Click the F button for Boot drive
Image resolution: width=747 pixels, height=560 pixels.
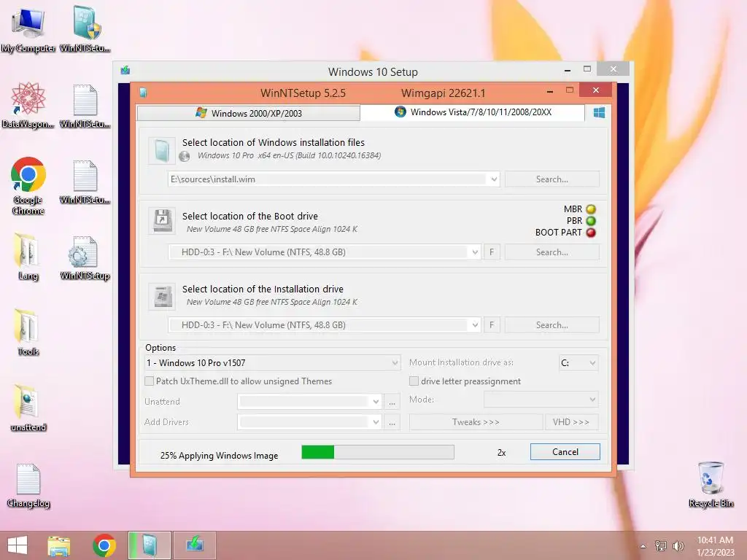[492, 252]
